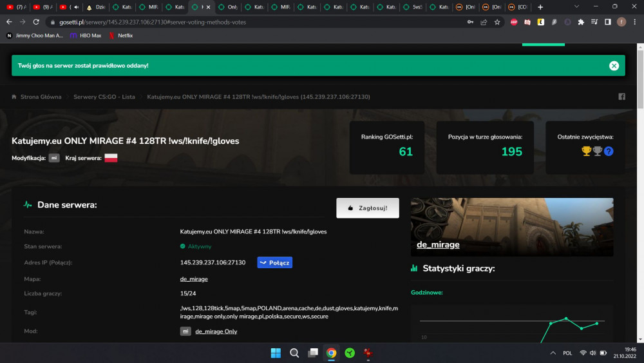
Task: Click the bar chart icon beside Statystyki graczy
Action: pyautogui.click(x=414, y=268)
